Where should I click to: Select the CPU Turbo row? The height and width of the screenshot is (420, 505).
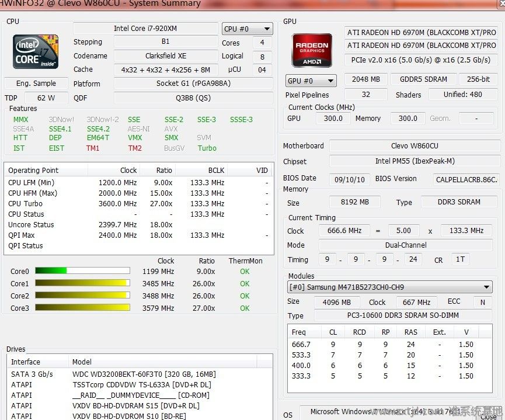(x=138, y=204)
